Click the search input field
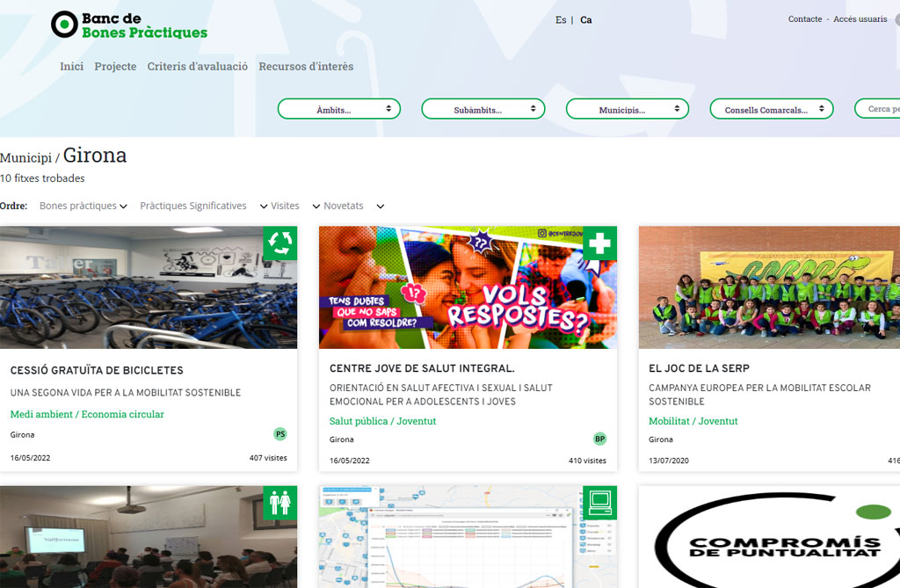 (879, 109)
